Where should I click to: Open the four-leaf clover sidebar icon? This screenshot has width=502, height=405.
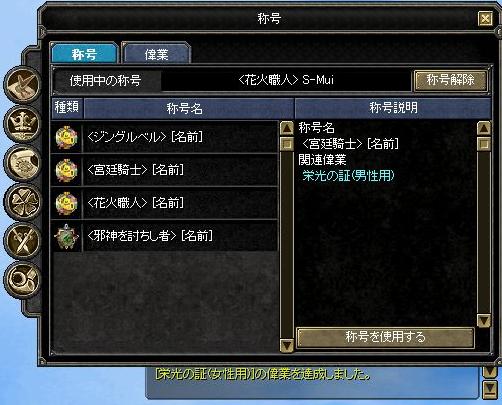(x=23, y=202)
